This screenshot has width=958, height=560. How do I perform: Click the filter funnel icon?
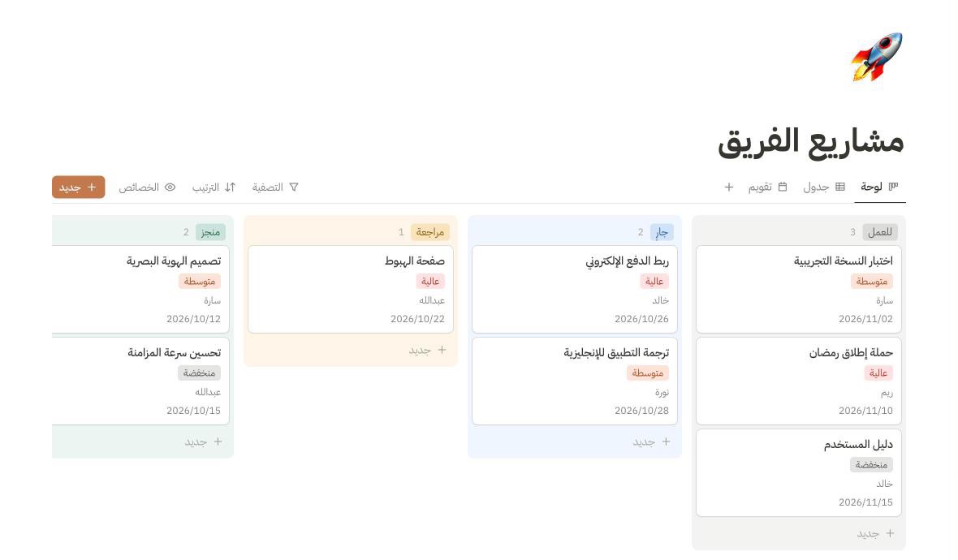click(x=294, y=187)
